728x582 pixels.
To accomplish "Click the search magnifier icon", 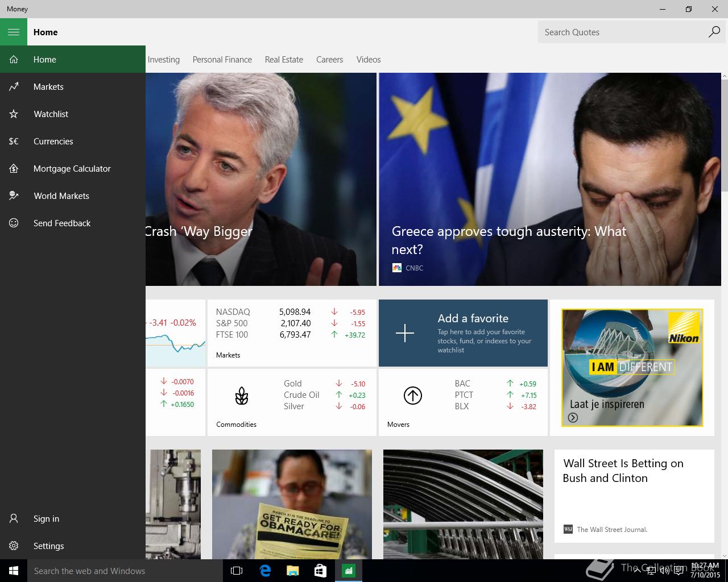I will coord(714,32).
